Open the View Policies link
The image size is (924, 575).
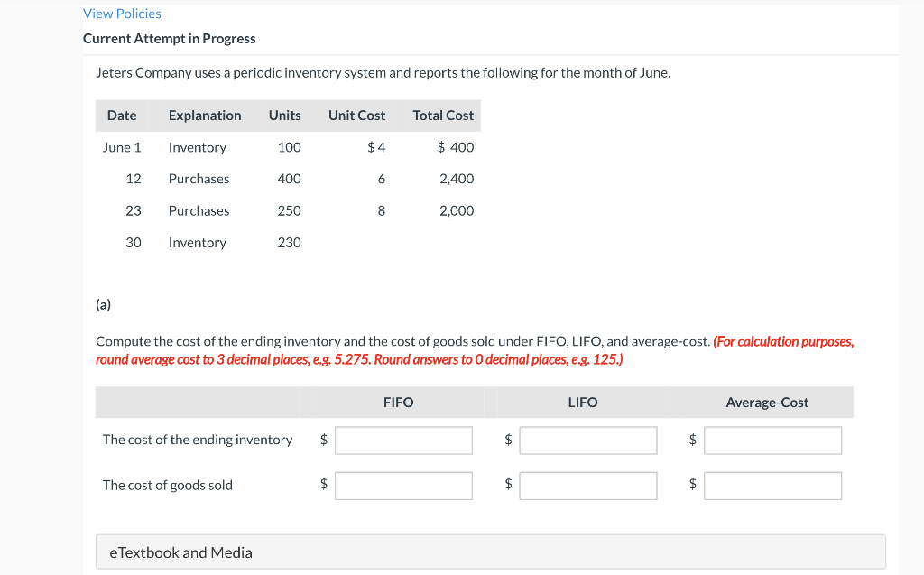tap(122, 13)
